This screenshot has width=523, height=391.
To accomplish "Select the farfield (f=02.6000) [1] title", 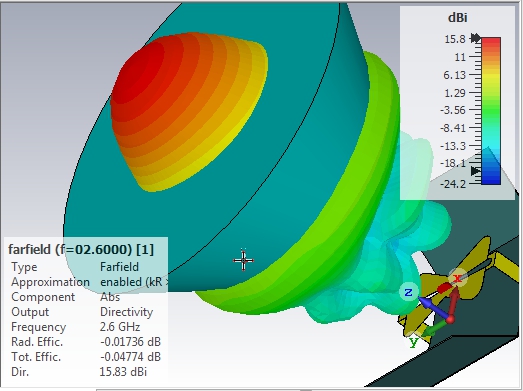I will coord(81,249).
